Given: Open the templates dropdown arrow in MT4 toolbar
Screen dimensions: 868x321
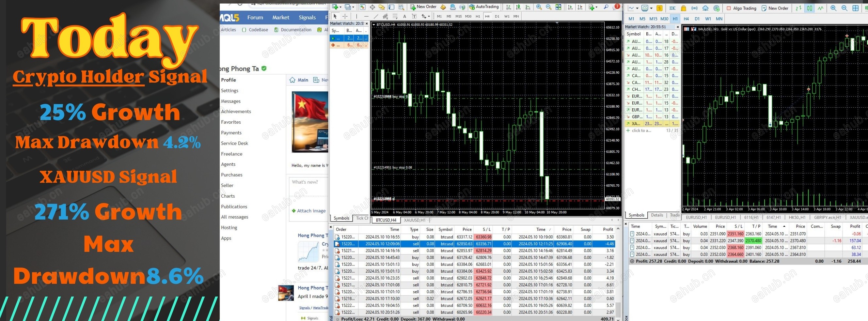Looking at the screenshot, I should point(596,7).
